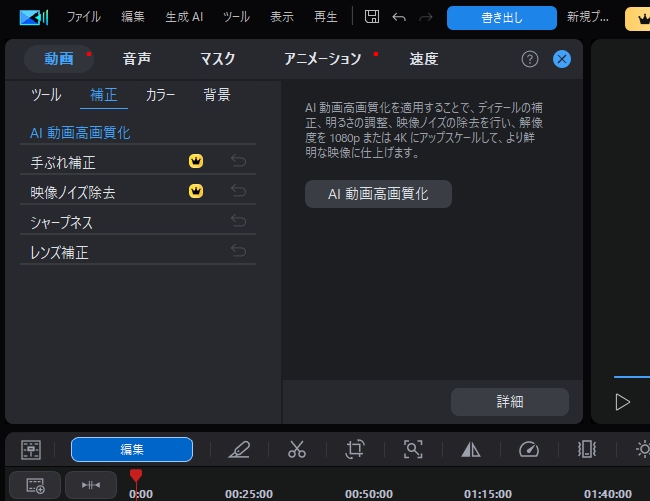Open the 再生 menu
The height and width of the screenshot is (501, 650).
(326, 17)
